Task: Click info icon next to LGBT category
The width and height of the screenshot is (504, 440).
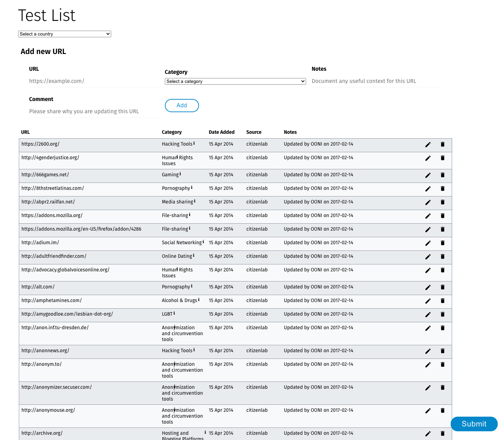Action: click(174, 314)
